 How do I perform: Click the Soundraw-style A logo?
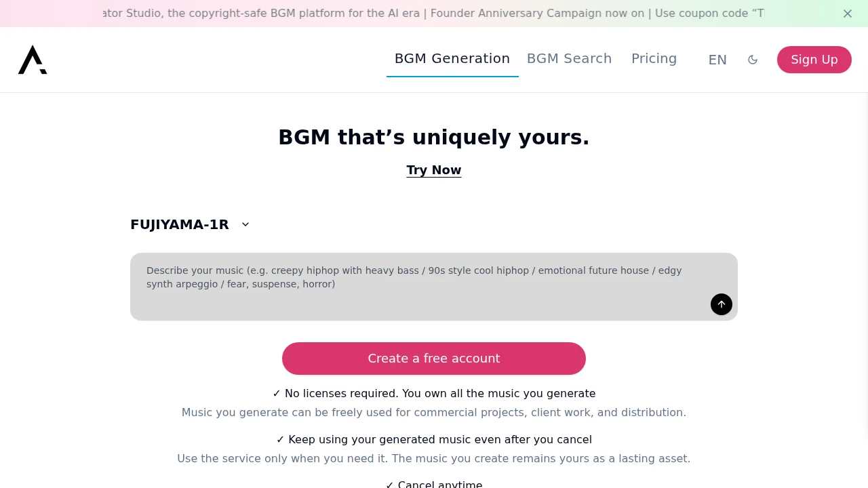[33, 60]
